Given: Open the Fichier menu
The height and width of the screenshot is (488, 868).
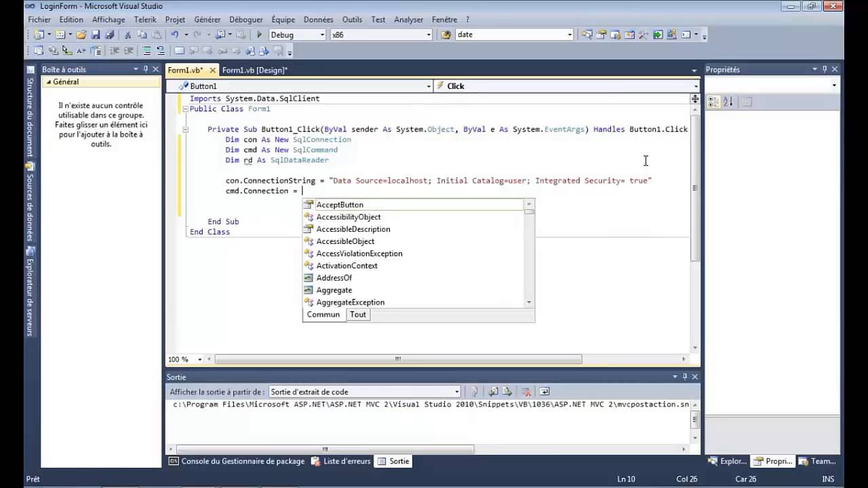Looking at the screenshot, I should tap(39, 20).
